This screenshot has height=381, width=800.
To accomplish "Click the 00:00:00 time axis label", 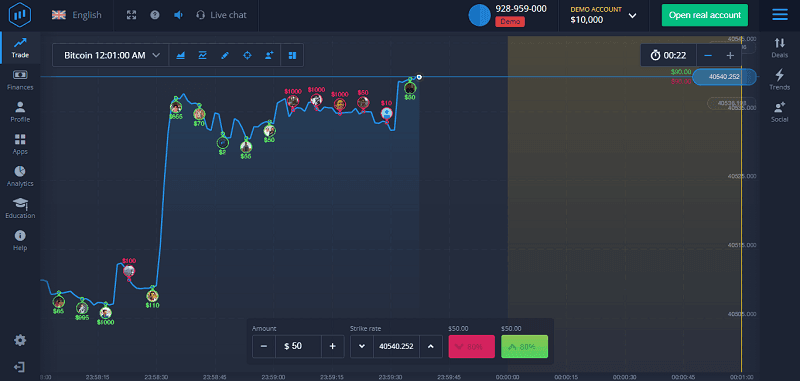I will click(x=508, y=377).
